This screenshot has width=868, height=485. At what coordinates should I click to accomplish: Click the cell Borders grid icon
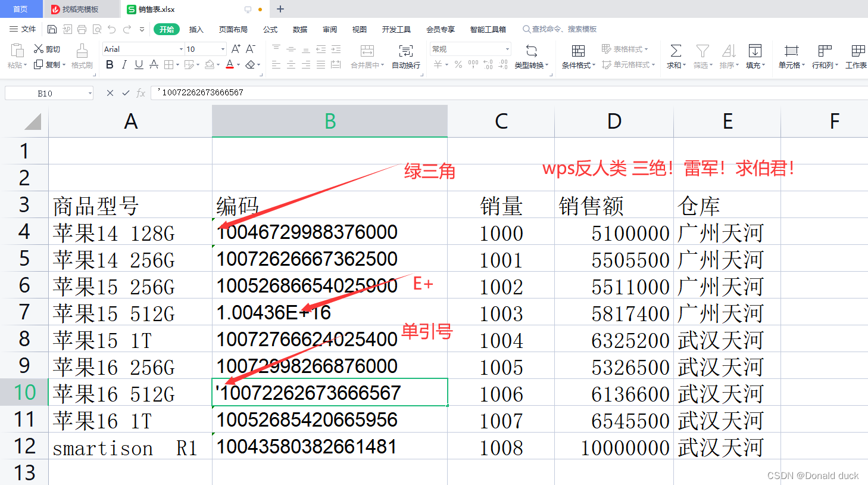(168, 64)
